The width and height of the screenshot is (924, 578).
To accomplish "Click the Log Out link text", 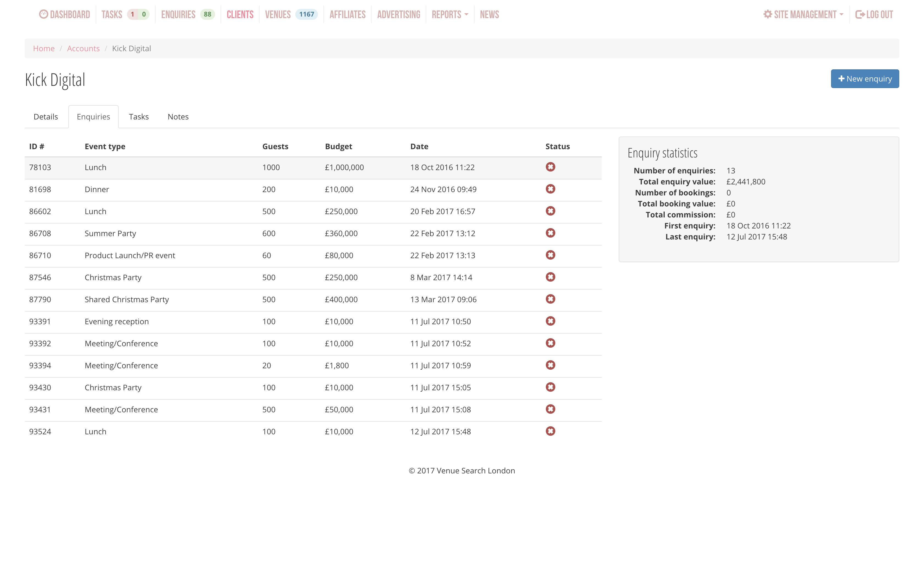I will point(880,15).
